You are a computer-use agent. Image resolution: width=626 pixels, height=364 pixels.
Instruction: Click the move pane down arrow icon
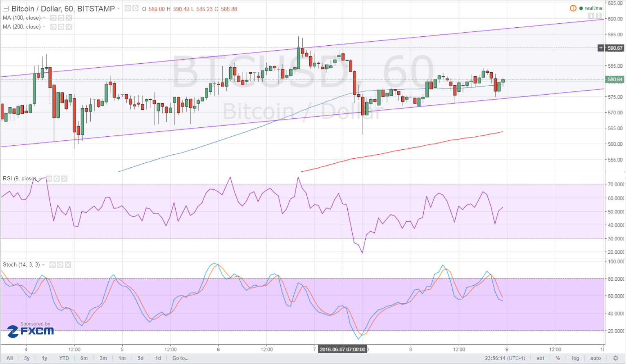tap(591, 16)
